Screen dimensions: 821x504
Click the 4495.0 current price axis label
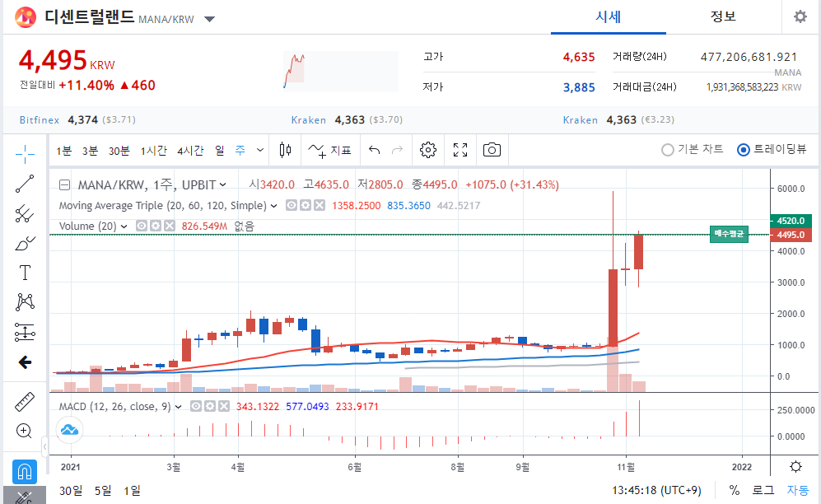tap(791, 235)
